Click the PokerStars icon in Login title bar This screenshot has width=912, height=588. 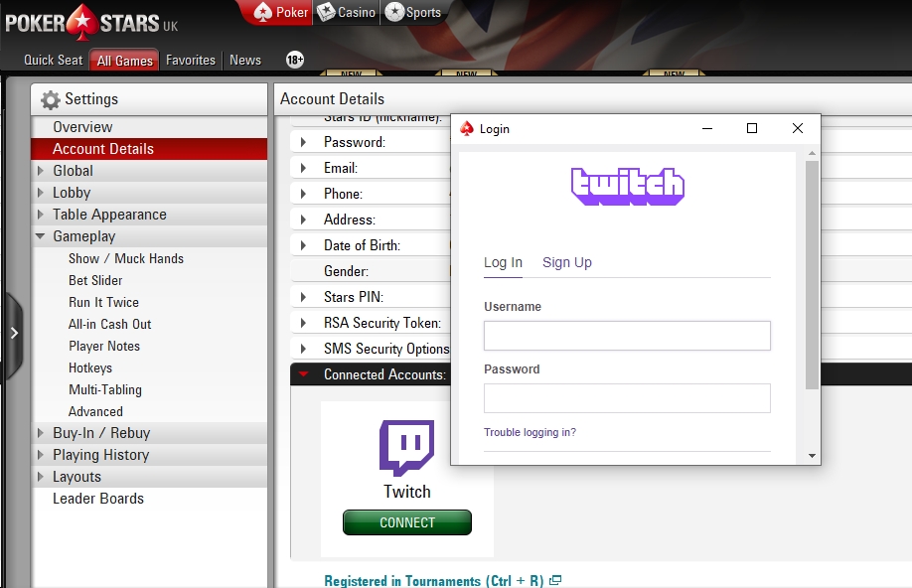coord(467,128)
